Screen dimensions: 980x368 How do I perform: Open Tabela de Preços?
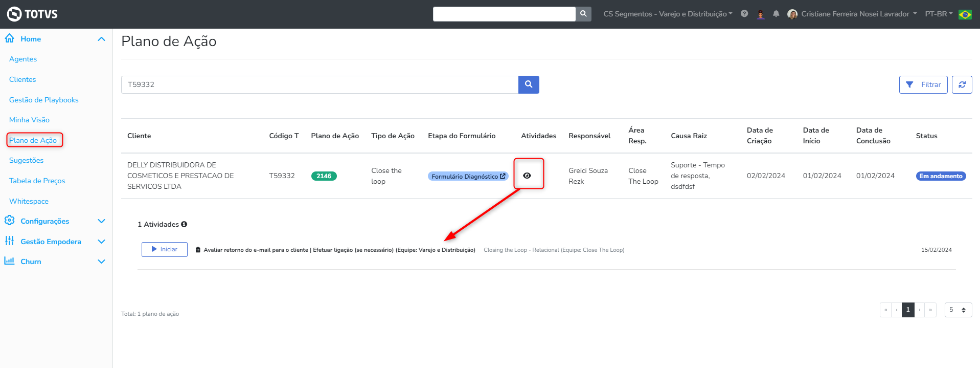[37, 181]
